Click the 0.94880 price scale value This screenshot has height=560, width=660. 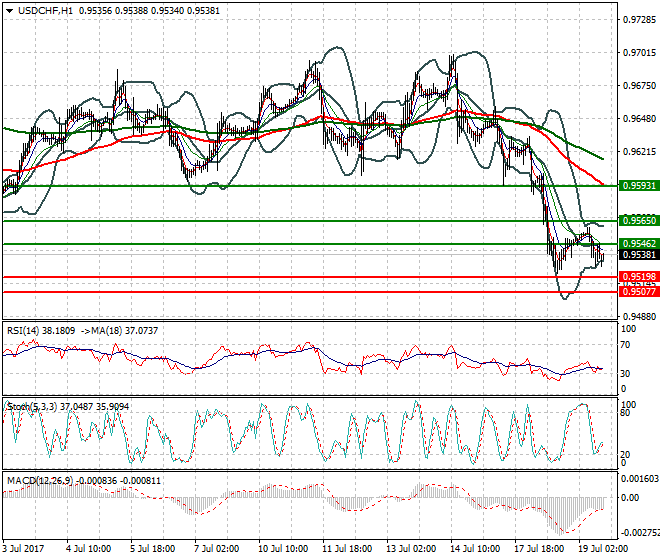click(639, 316)
